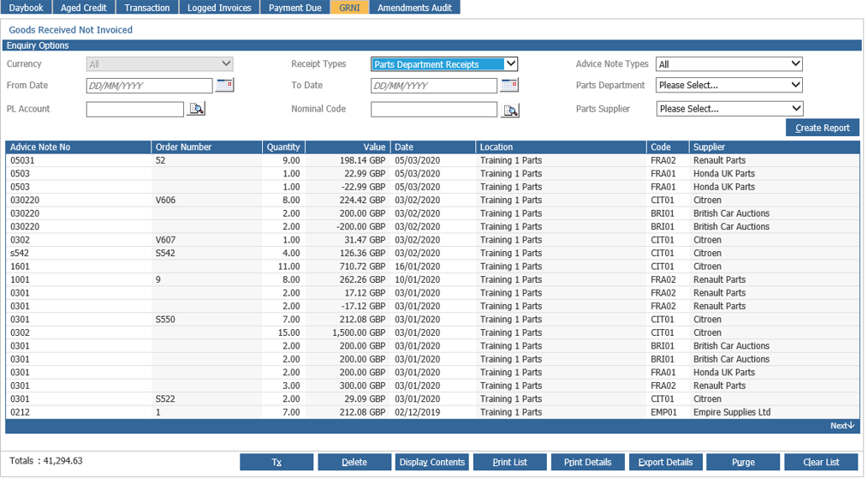Click the Empire Supplies Ltd supplier cell
The image size is (868, 479).
click(x=775, y=412)
